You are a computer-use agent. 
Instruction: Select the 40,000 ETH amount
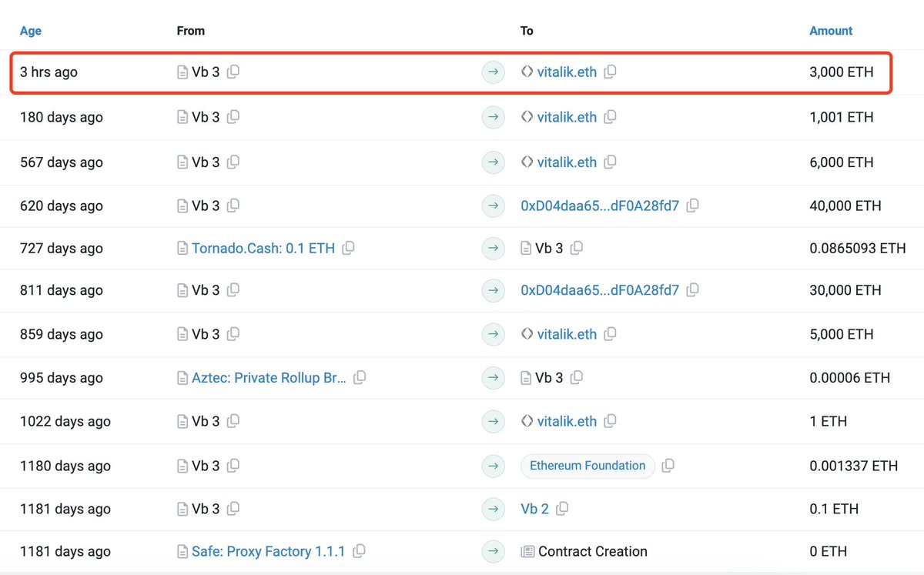(845, 206)
